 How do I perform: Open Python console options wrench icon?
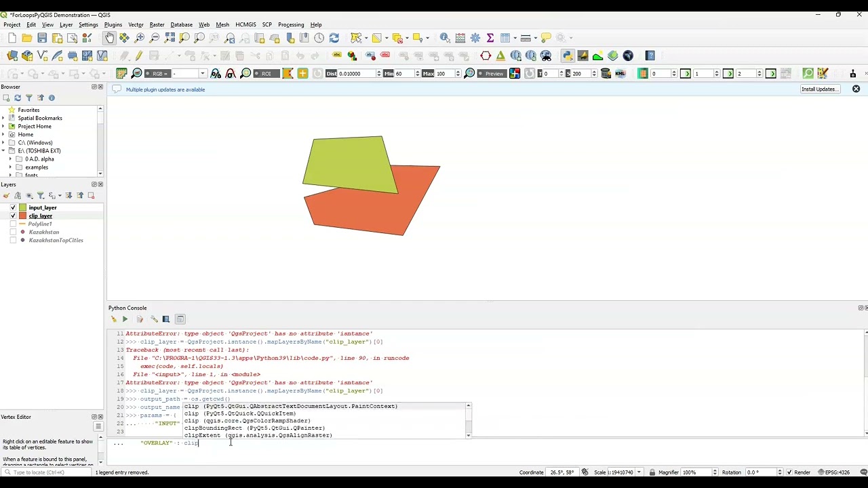coord(154,319)
